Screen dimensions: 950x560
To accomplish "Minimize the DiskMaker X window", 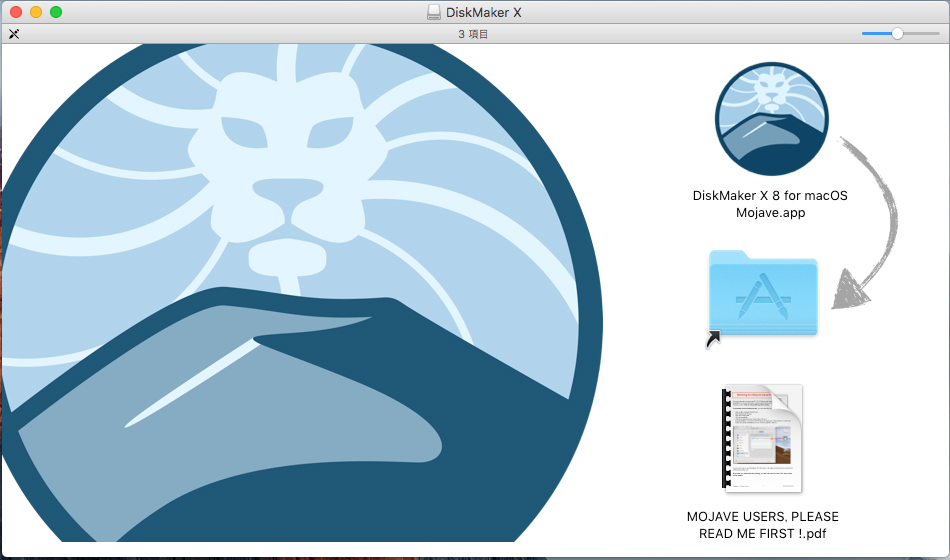I will click(x=36, y=12).
